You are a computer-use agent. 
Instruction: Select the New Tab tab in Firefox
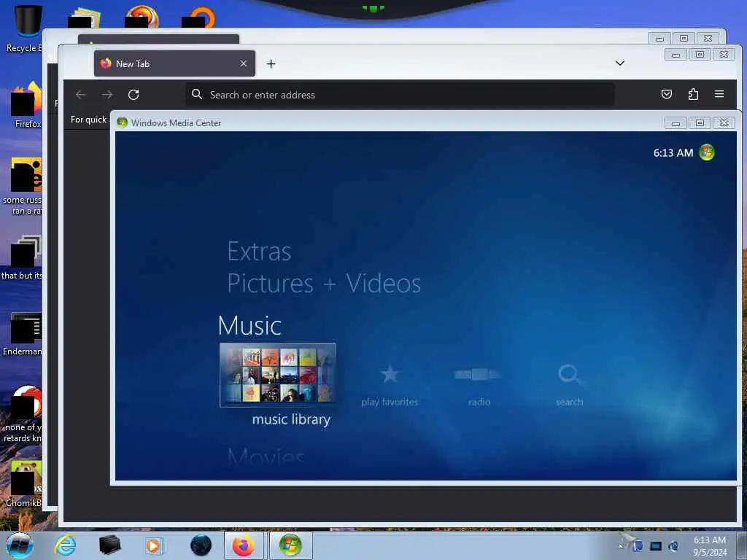174,63
